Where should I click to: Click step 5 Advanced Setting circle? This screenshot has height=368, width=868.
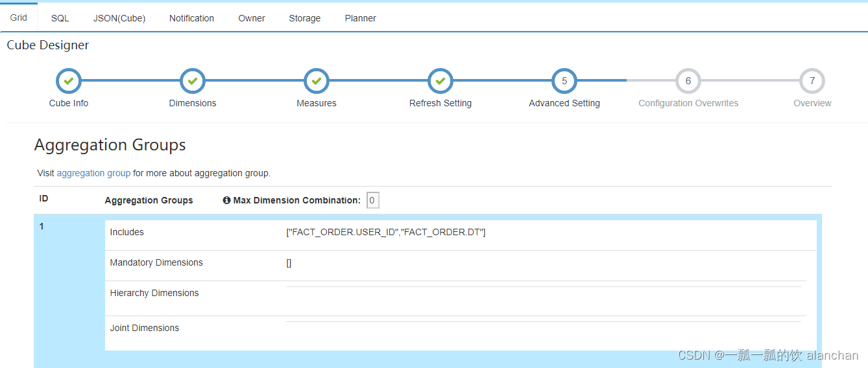564,81
